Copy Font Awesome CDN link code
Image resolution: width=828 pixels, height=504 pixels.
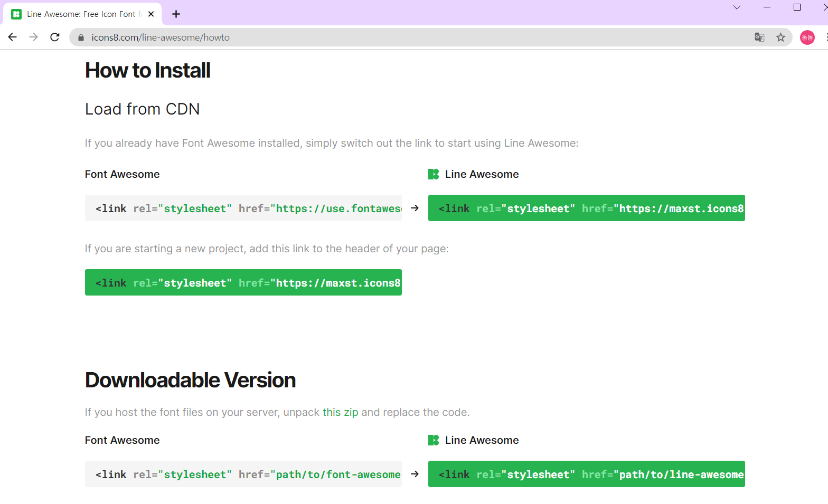pos(243,208)
